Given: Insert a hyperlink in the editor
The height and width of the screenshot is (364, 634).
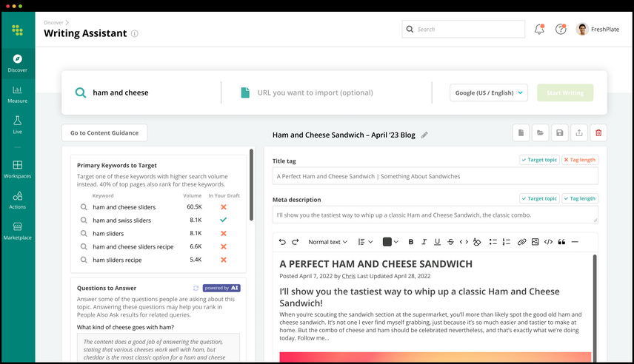Looking at the screenshot, I should 521,242.
